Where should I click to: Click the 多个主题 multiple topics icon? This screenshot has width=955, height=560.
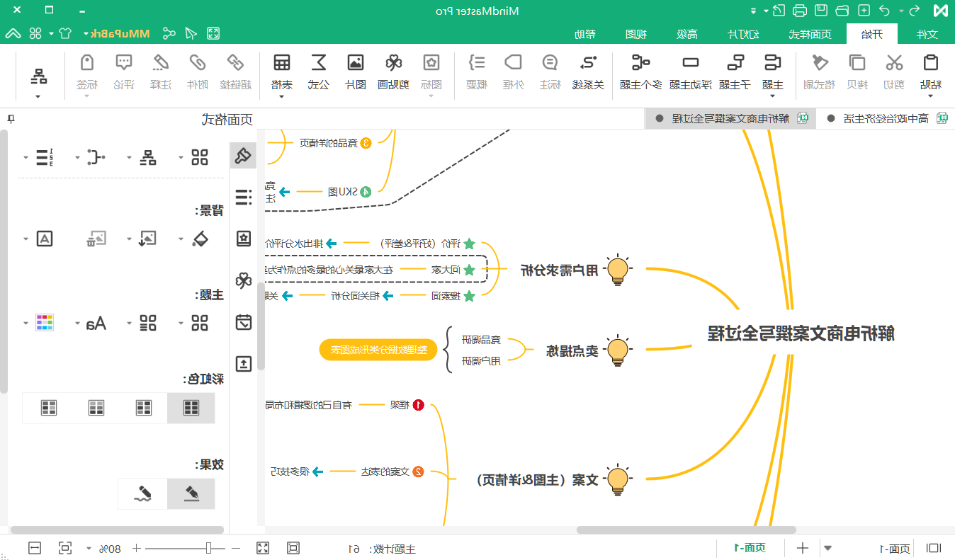[x=641, y=64]
